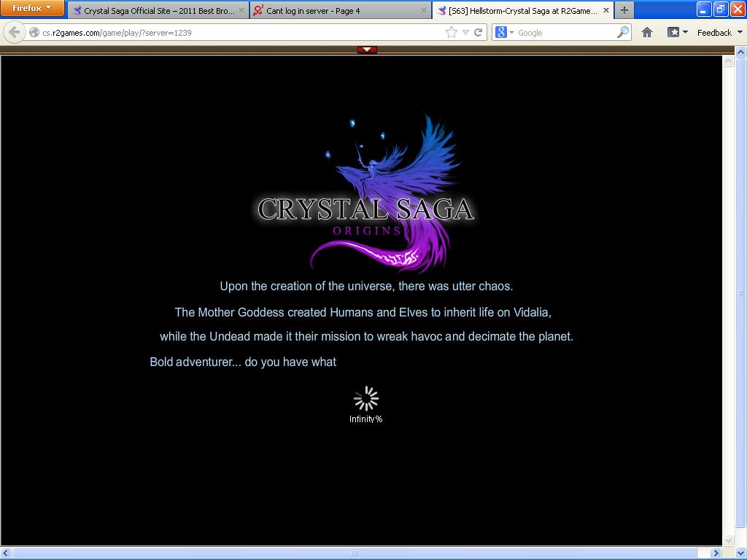Image resolution: width=747 pixels, height=560 pixels.
Task: Open a new tab with plus button
Action: (624, 10)
